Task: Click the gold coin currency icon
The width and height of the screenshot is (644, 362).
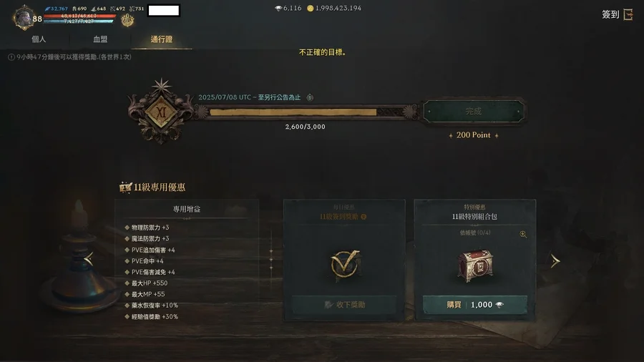Action: [311, 8]
